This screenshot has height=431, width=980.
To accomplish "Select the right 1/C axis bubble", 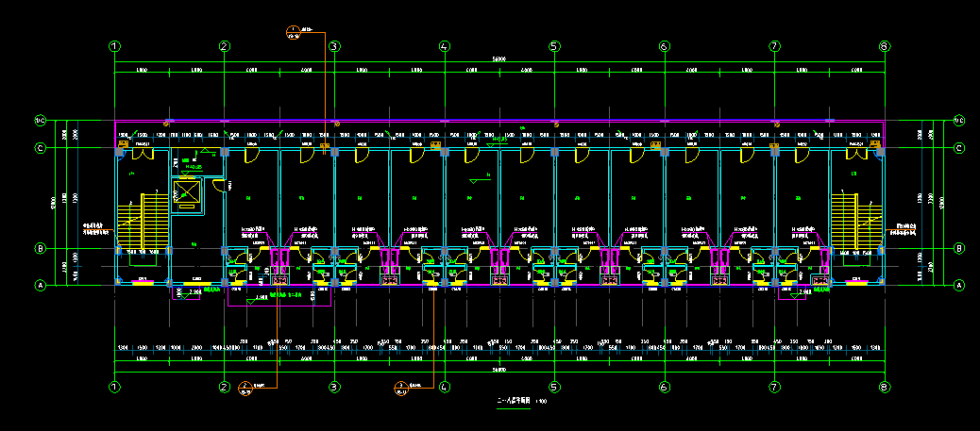I will click(x=959, y=120).
